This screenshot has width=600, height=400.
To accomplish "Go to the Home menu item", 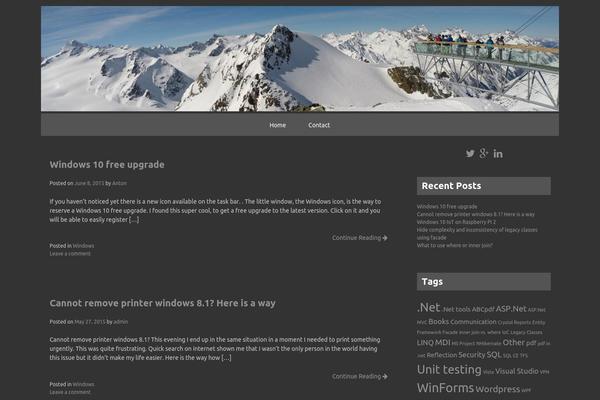I will pyautogui.click(x=277, y=125).
